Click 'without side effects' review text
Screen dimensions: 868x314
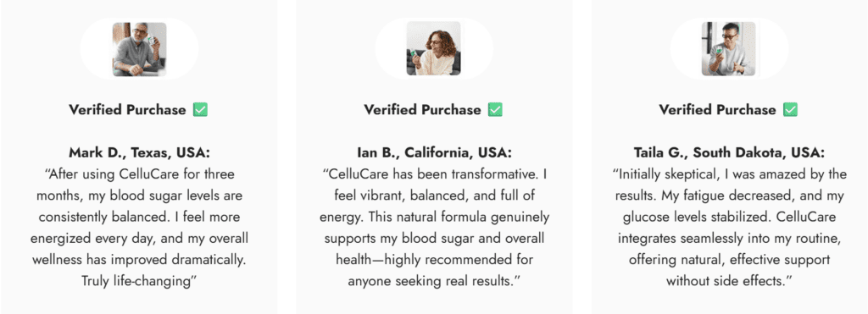point(729,281)
